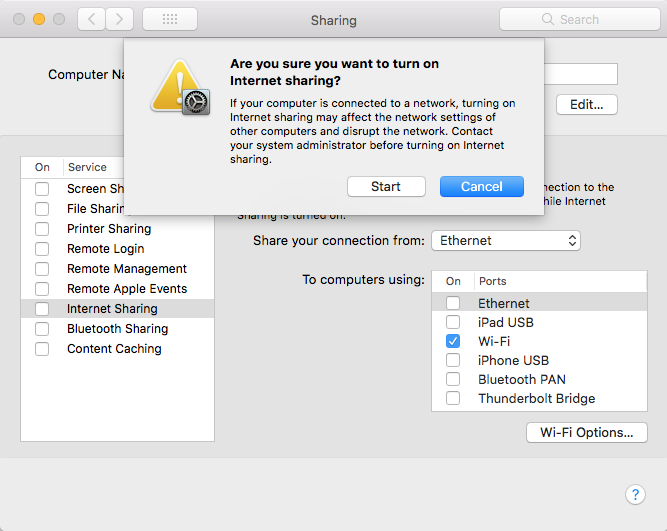
Task: Check the iPhone USB port checkbox
Action: click(453, 361)
